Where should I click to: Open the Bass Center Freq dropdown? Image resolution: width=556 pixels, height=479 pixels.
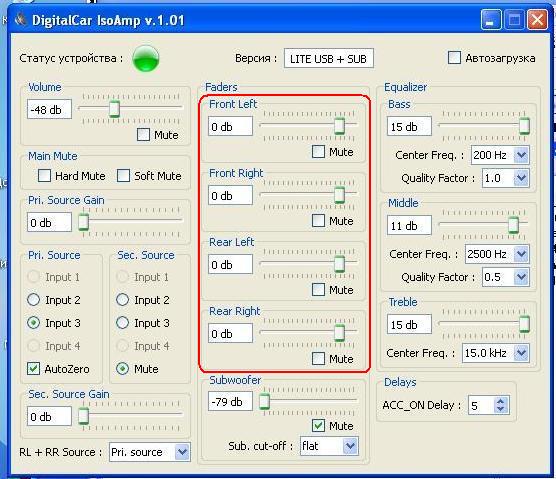(x=522, y=155)
